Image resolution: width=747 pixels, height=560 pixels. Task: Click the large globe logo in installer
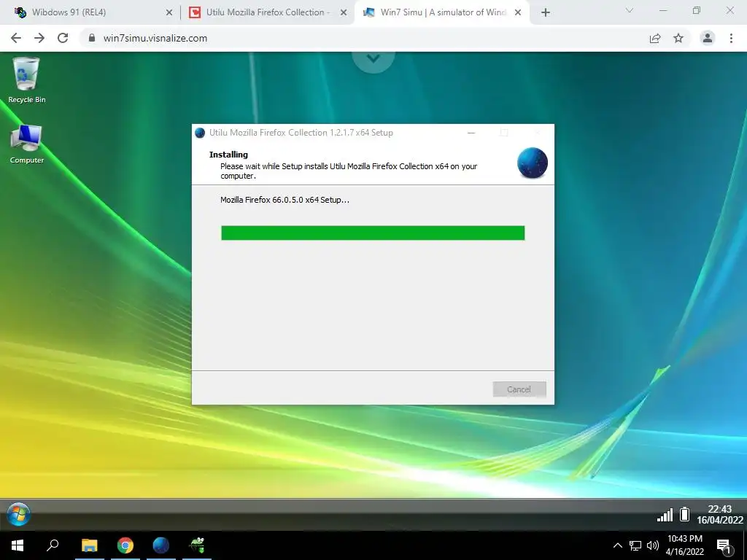[x=532, y=163]
